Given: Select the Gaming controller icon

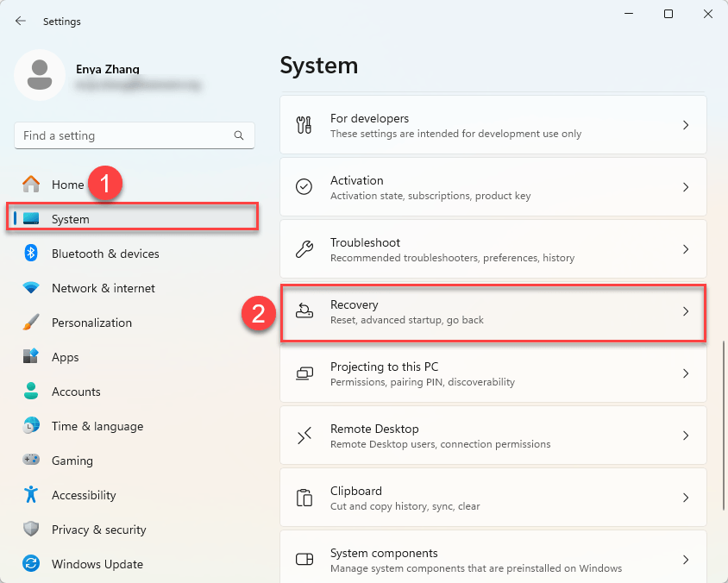Looking at the screenshot, I should click(31, 461).
